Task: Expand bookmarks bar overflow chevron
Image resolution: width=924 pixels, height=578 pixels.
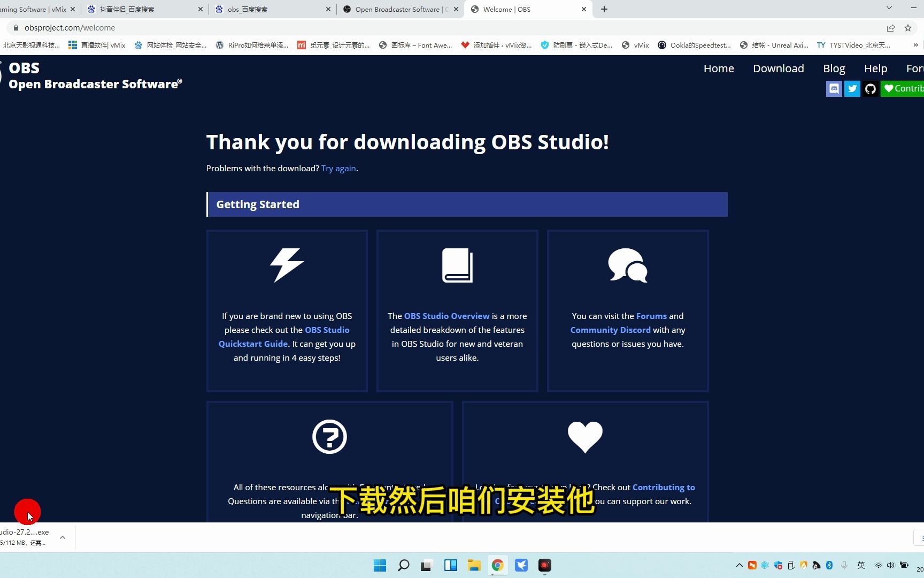Action: pos(915,45)
